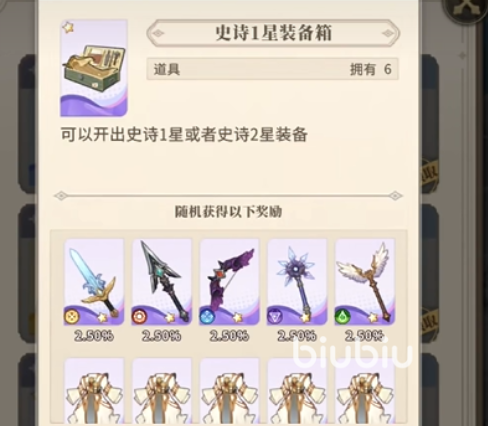Select the white winged staff reward
The image size is (488, 426).
365,282
